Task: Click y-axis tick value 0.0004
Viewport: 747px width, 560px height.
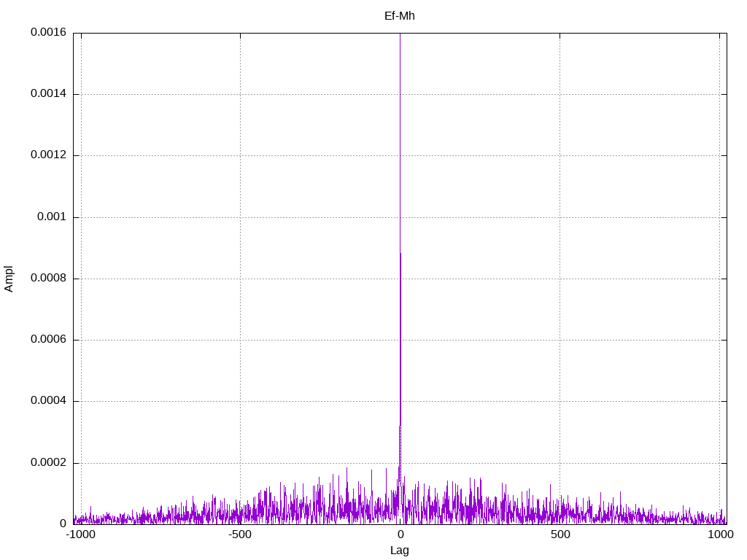Action: pos(49,401)
